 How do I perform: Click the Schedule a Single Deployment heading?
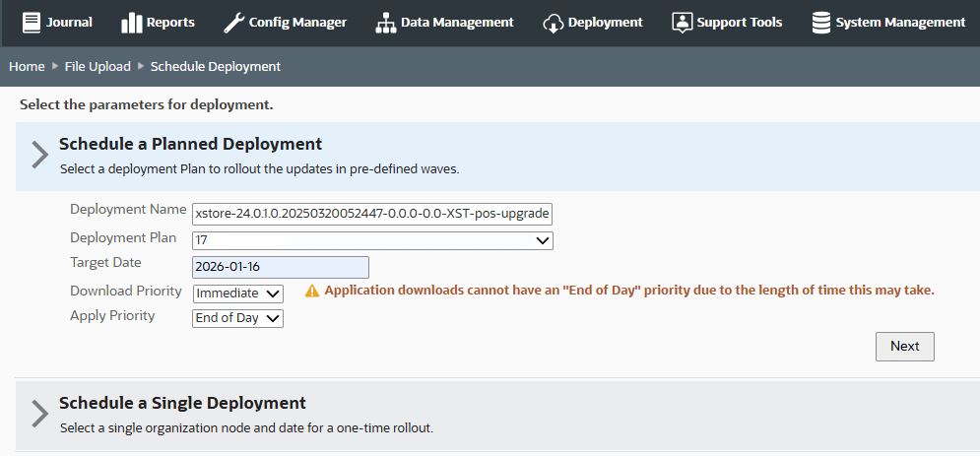coord(182,403)
